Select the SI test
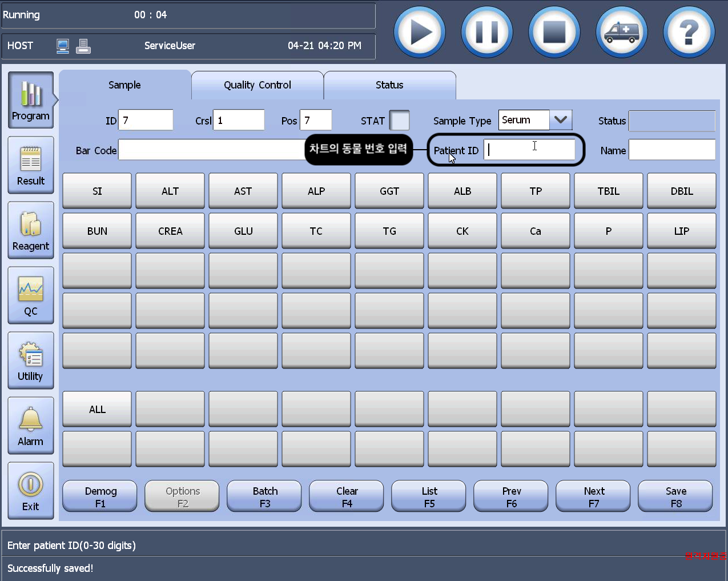Viewport: 728px width, 581px height. [97, 191]
